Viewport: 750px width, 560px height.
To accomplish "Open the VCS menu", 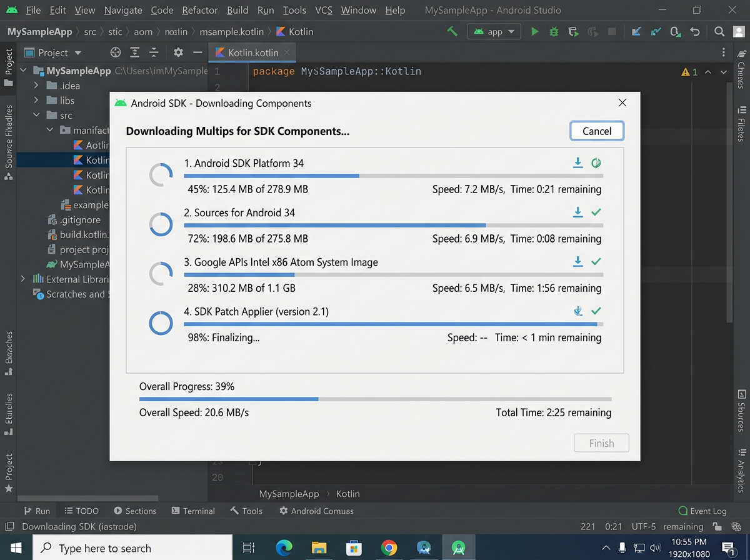I will (324, 10).
